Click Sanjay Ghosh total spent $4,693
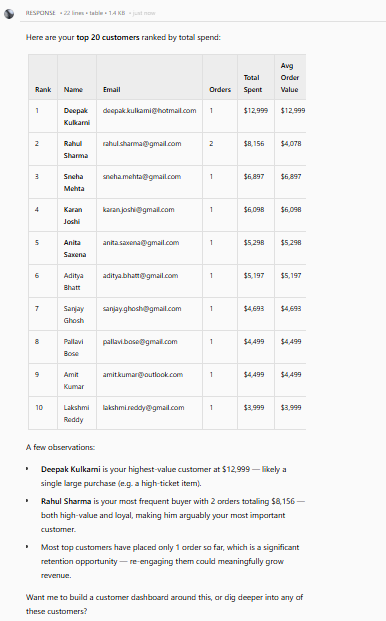The width and height of the screenshot is (386, 621). coord(254,309)
